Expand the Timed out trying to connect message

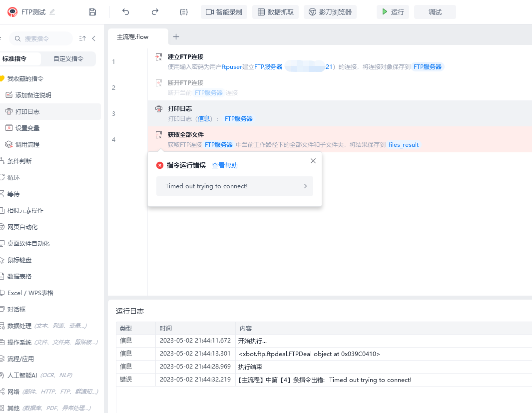(x=235, y=186)
